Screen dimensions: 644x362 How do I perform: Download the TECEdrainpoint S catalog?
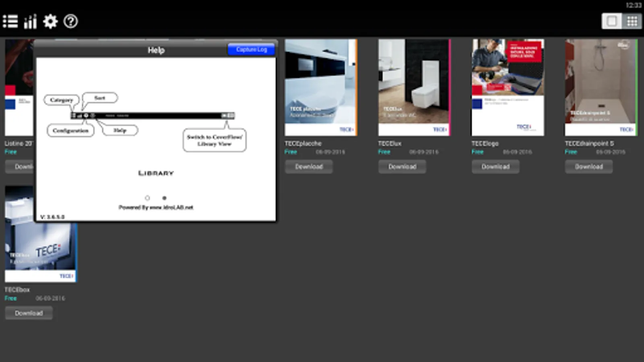[589, 167]
